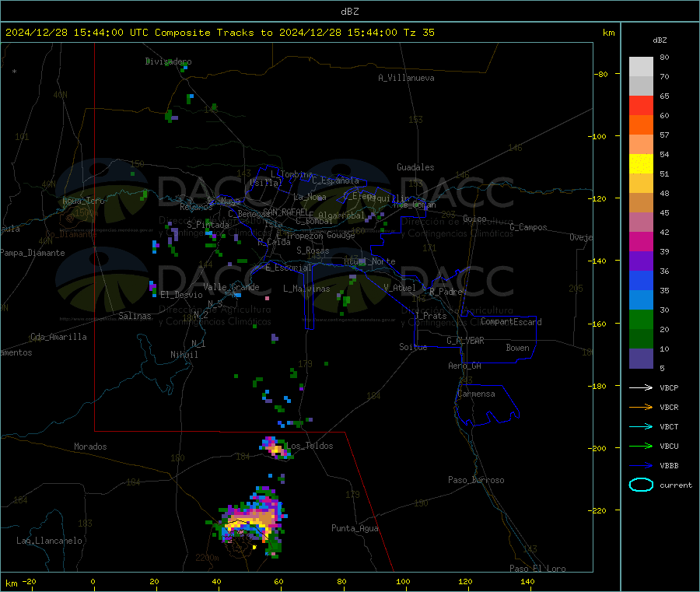Click the Paso_El_Loro map label
Screen dimensions: 700x592
click(x=537, y=568)
